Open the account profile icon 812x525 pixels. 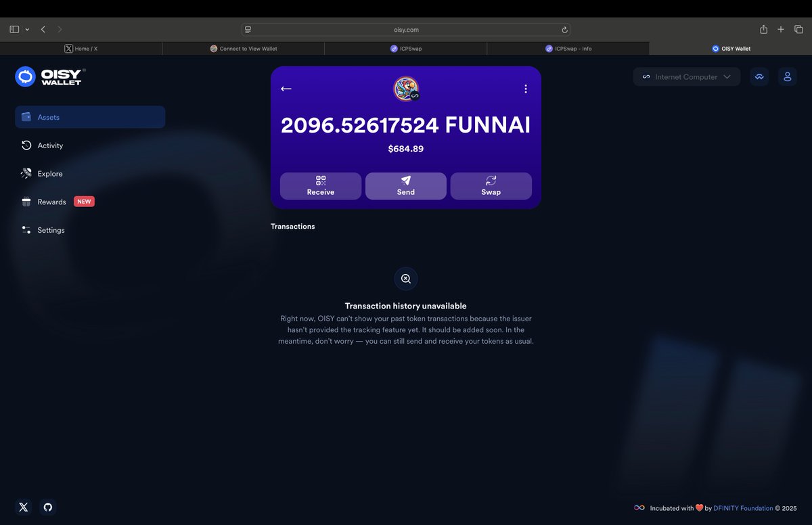click(x=787, y=76)
